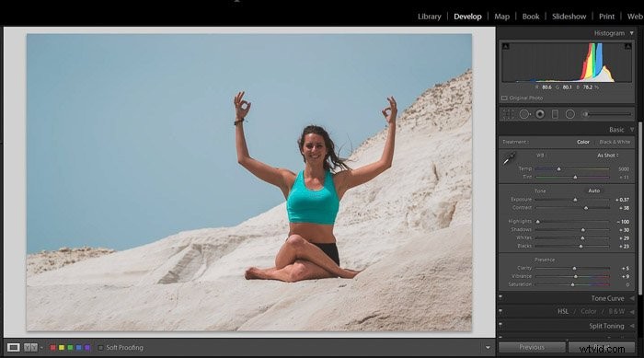Apply the blue color label
Viewport: 644px width, 358px height.
pos(79,348)
